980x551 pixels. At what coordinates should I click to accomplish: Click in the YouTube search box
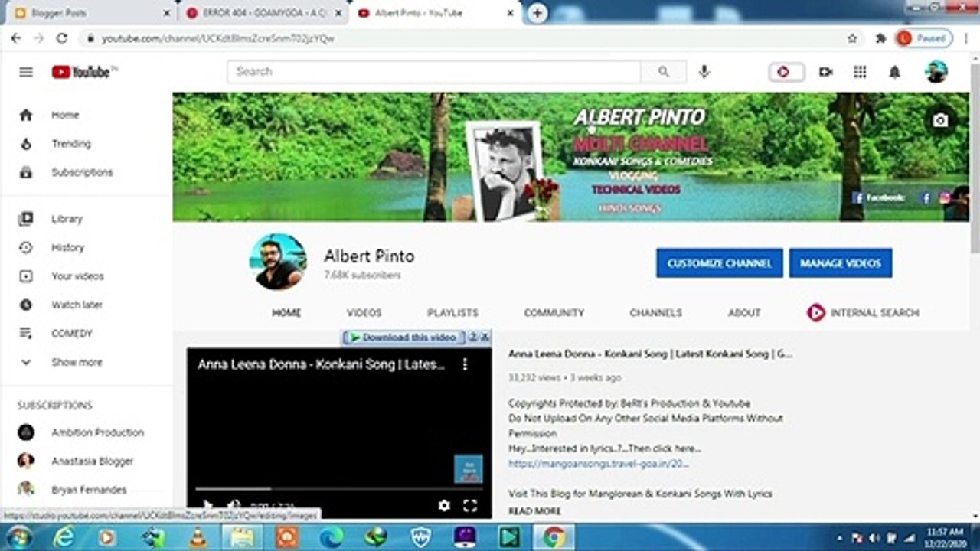click(434, 72)
